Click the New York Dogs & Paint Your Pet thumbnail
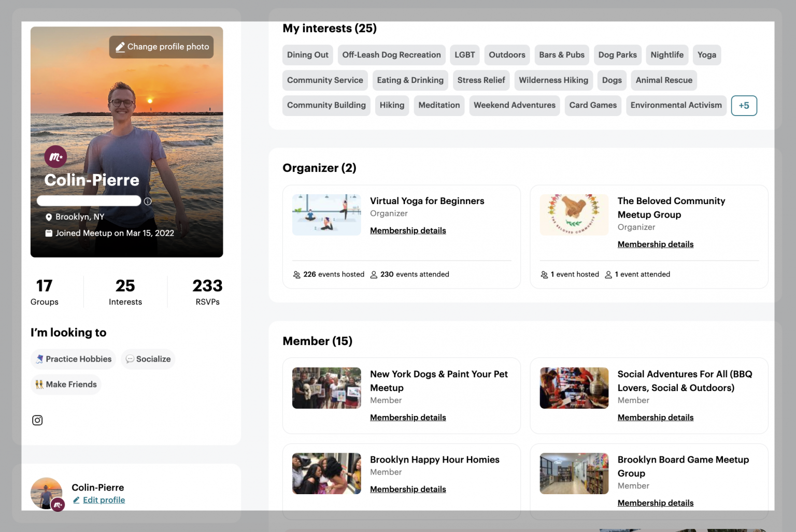 (326, 388)
